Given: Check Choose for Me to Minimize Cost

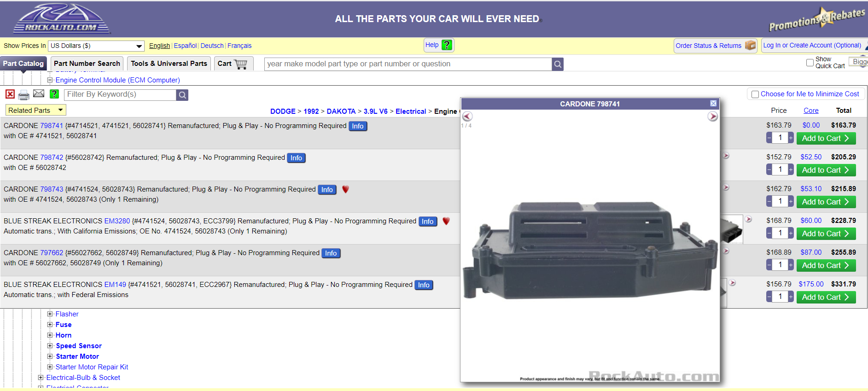Looking at the screenshot, I should [755, 94].
